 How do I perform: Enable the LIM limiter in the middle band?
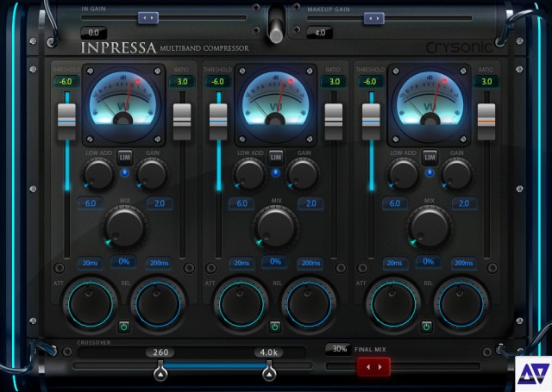click(x=276, y=157)
